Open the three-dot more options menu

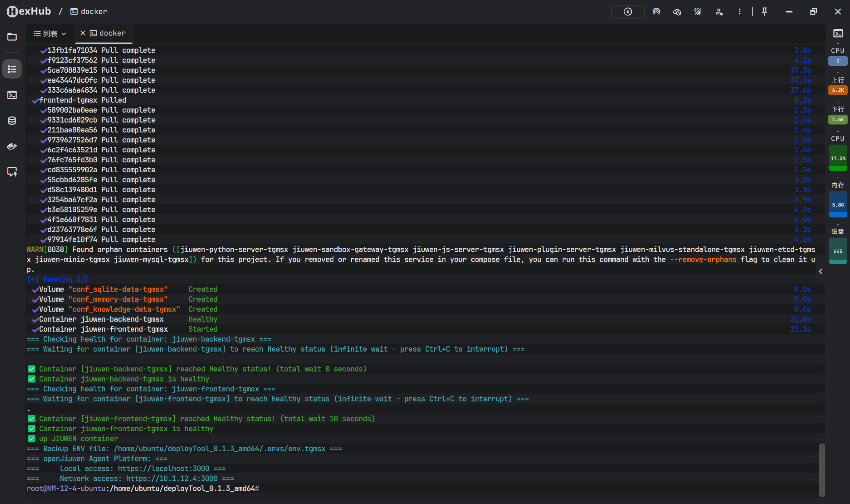(739, 12)
